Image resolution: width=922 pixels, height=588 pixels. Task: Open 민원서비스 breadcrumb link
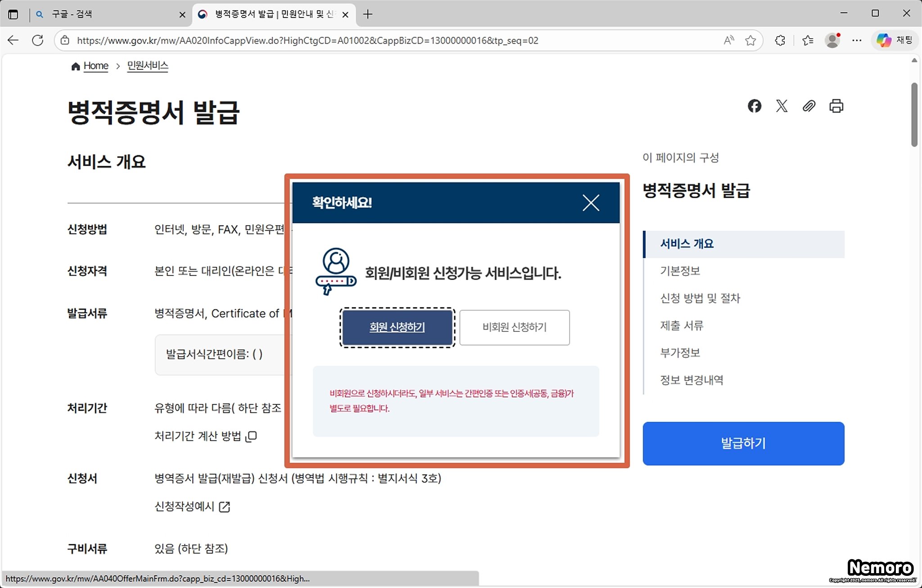pyautogui.click(x=148, y=66)
